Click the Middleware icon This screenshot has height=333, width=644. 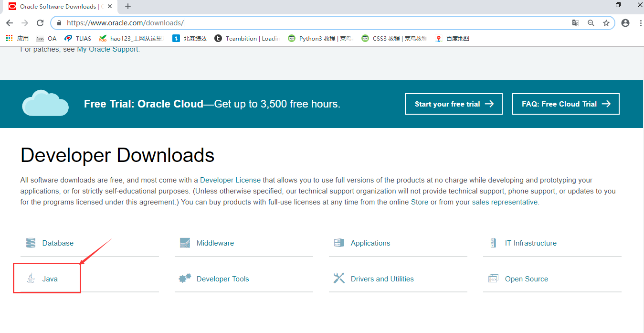click(185, 243)
